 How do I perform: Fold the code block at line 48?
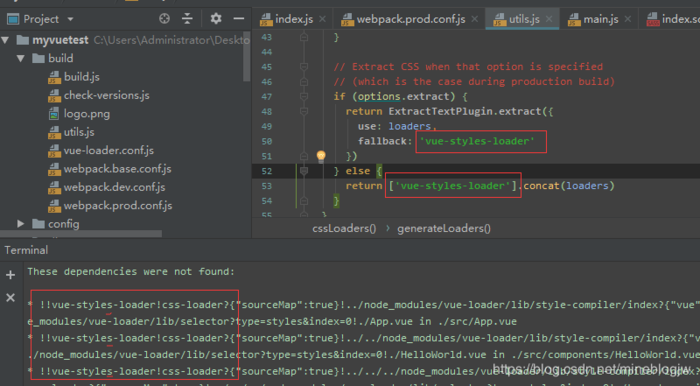pyautogui.click(x=304, y=111)
